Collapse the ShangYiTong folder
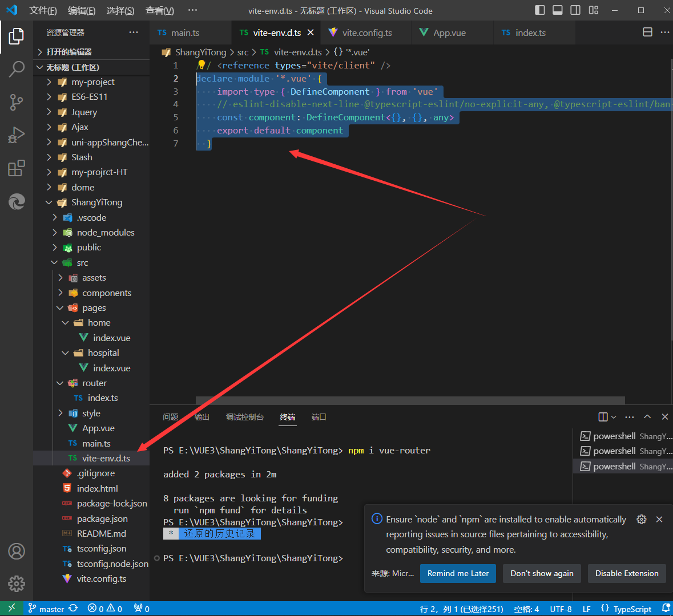 [96, 202]
